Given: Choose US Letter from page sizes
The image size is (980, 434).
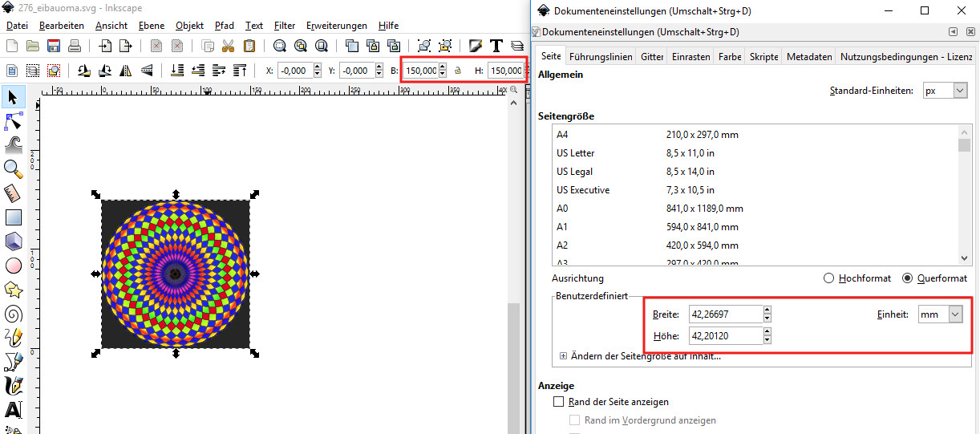Looking at the screenshot, I should [575, 152].
